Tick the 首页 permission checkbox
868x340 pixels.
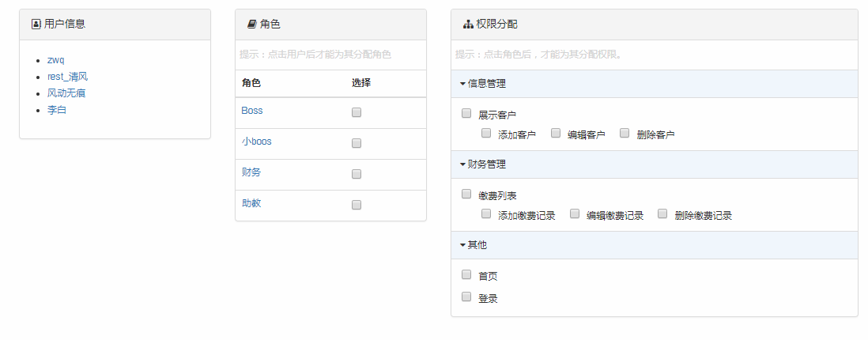466,274
